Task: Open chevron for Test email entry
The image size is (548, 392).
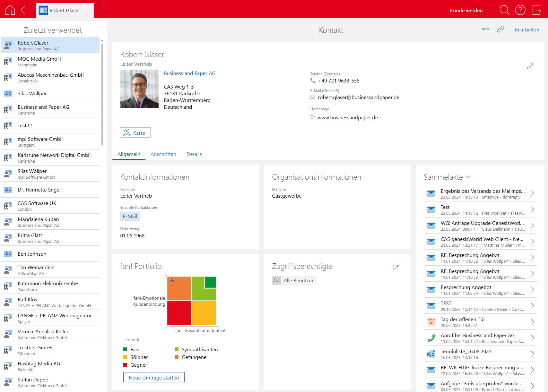Action: [532, 209]
